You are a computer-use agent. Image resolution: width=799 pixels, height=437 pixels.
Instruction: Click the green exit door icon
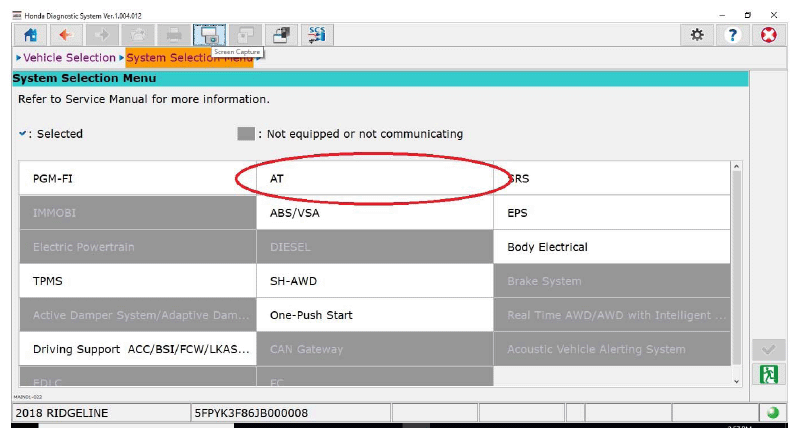point(768,374)
